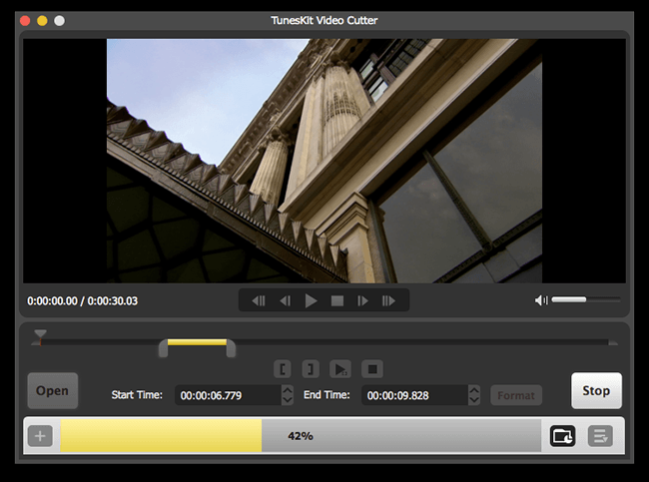Step forward one frame
The width and height of the screenshot is (649, 482).
363,301
